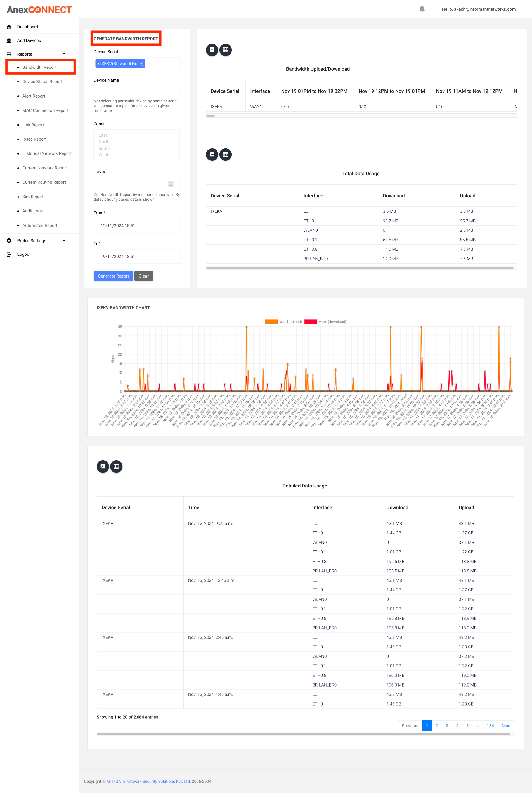532x793 pixels.
Task: Click the Hours field stepper arrows
Action: [x=171, y=184]
